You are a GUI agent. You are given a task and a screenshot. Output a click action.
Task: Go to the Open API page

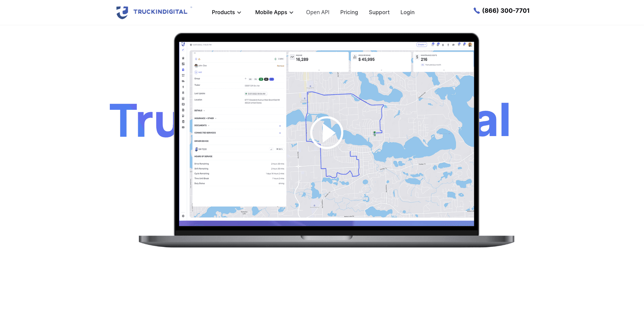click(318, 12)
